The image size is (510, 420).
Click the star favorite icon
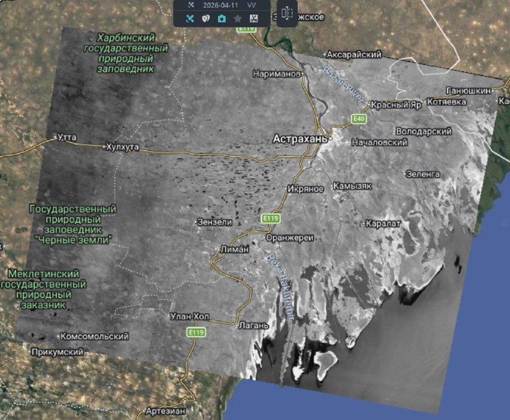click(x=237, y=18)
